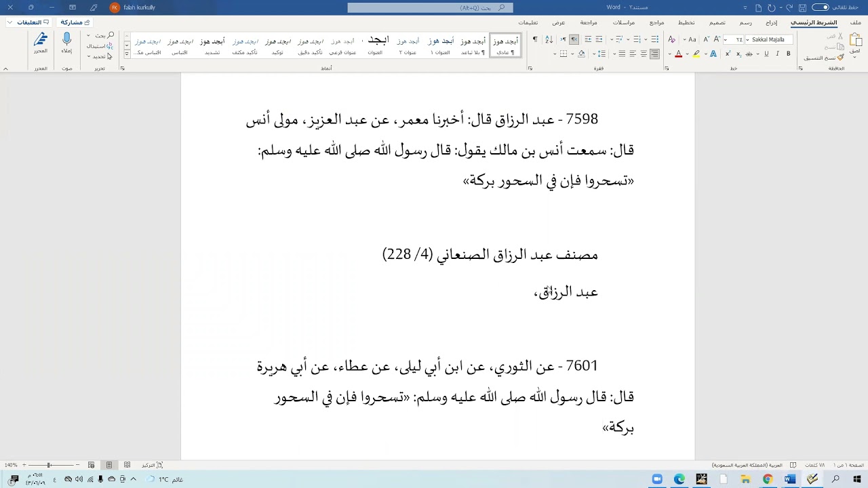Open the Select (تحديد) dropdown

pos(99,56)
